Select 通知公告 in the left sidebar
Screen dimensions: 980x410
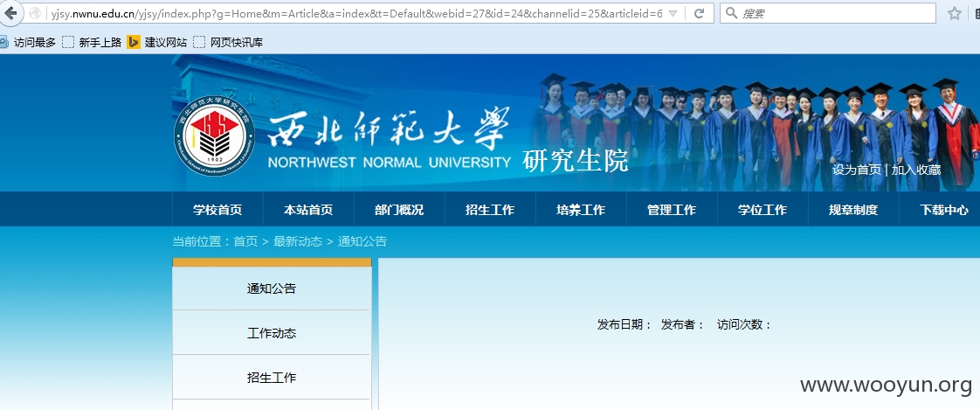point(272,288)
